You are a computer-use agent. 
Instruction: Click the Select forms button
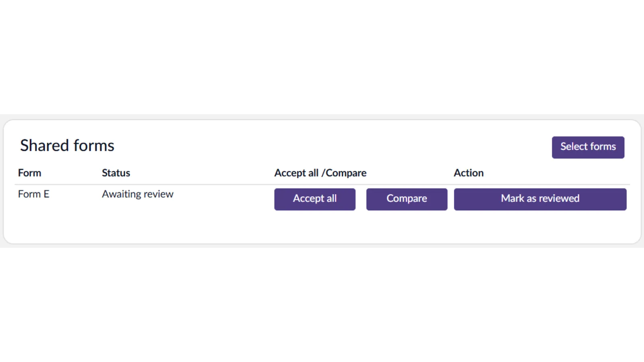tap(588, 147)
